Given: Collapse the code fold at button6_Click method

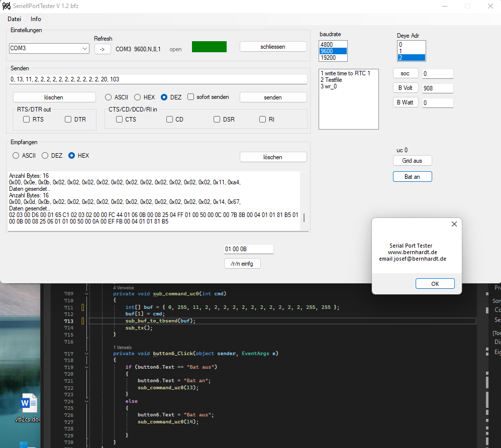Looking at the screenshot, I should click(x=86, y=354).
